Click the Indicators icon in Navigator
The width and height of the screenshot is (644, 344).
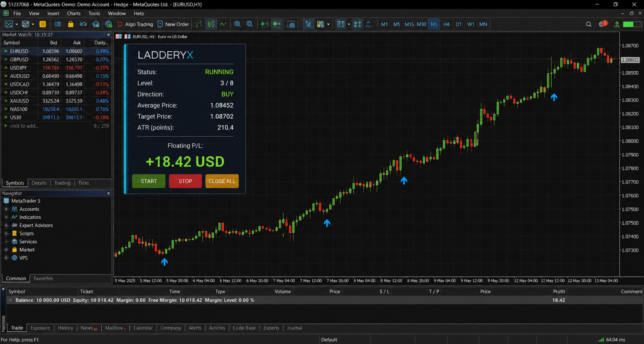(x=14, y=217)
